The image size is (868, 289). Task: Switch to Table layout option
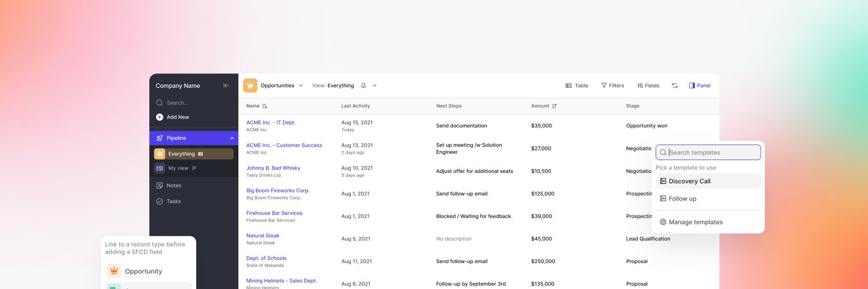point(576,86)
